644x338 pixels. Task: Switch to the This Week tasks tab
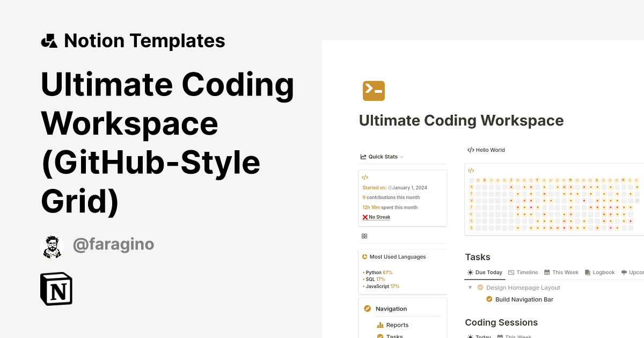[565, 273]
